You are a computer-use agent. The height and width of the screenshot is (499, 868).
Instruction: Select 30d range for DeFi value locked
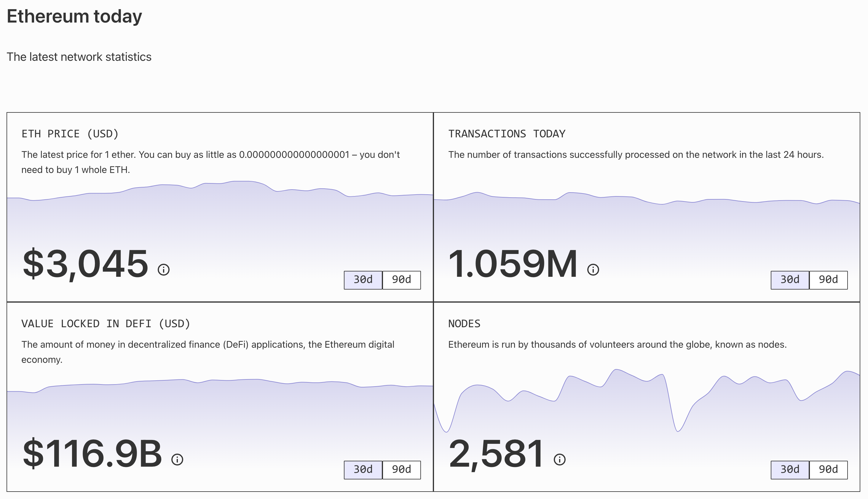pos(363,470)
